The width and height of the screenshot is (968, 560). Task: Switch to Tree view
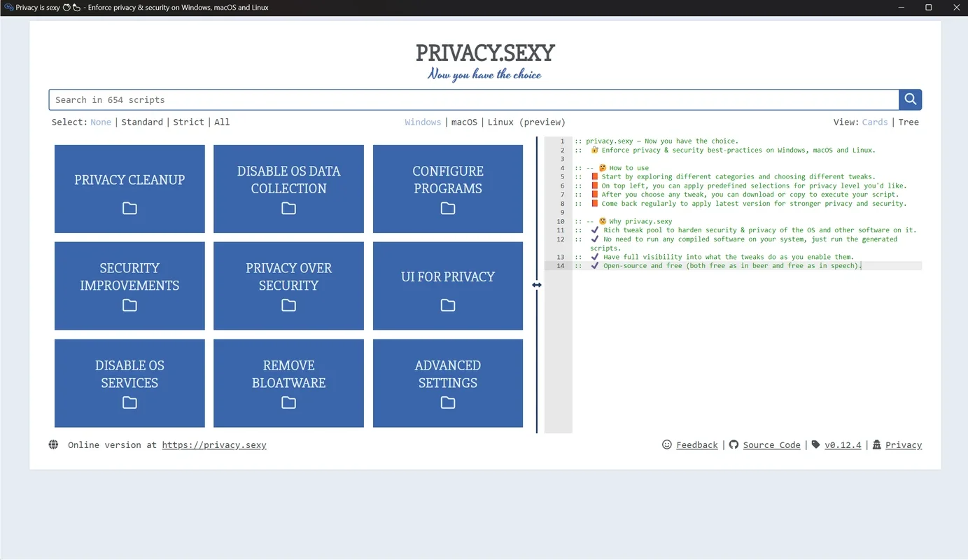(909, 122)
